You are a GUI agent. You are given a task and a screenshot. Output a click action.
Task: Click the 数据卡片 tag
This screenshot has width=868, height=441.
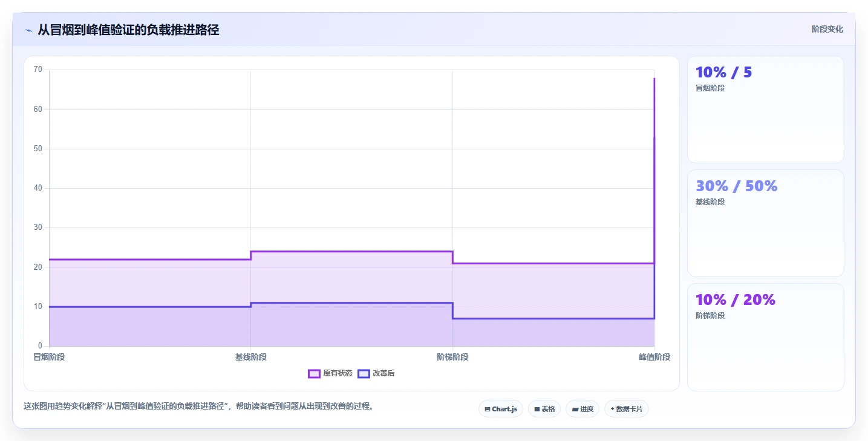click(x=627, y=409)
